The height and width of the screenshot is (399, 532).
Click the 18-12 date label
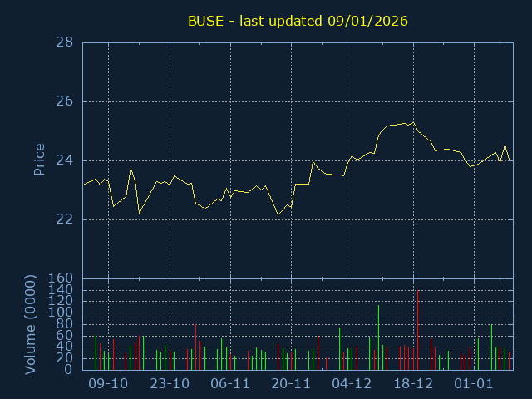point(413,384)
